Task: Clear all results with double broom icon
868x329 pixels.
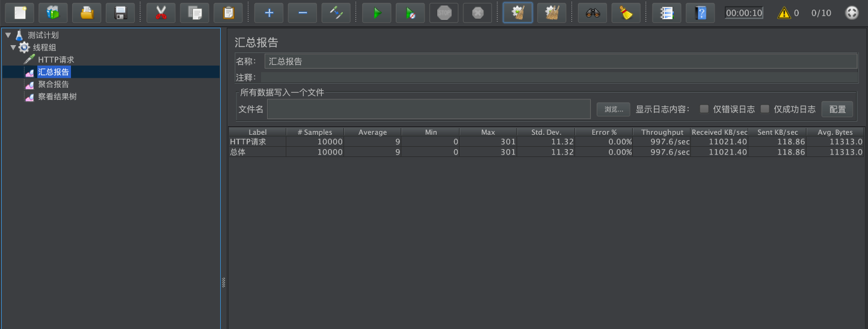Action: point(552,13)
